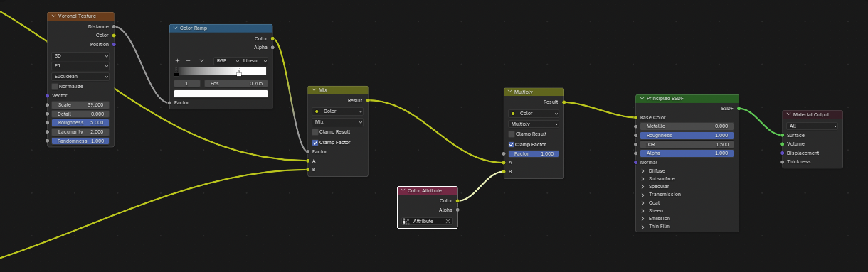Click Color Ramp stop color swatch
This screenshot has width=868, height=272.
(221, 94)
